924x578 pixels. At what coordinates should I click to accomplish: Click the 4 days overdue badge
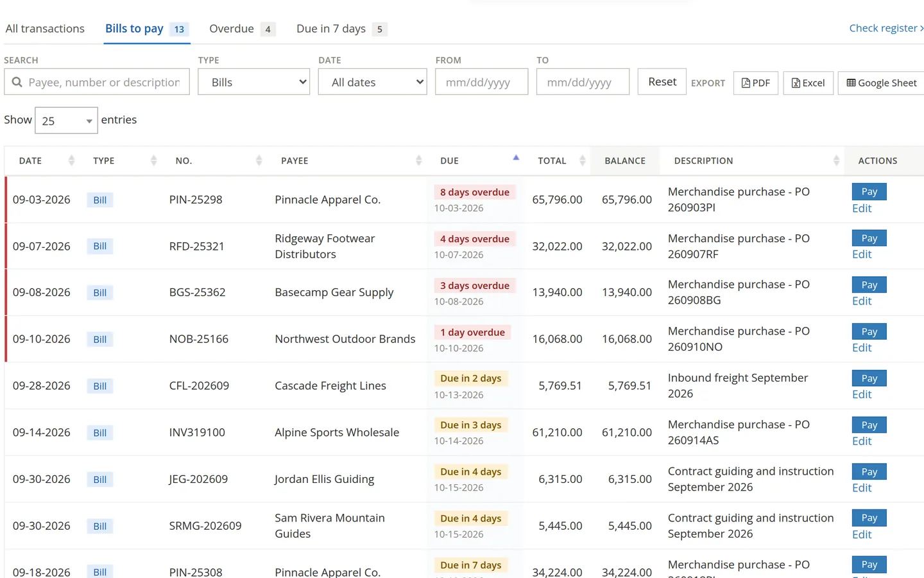475,239
